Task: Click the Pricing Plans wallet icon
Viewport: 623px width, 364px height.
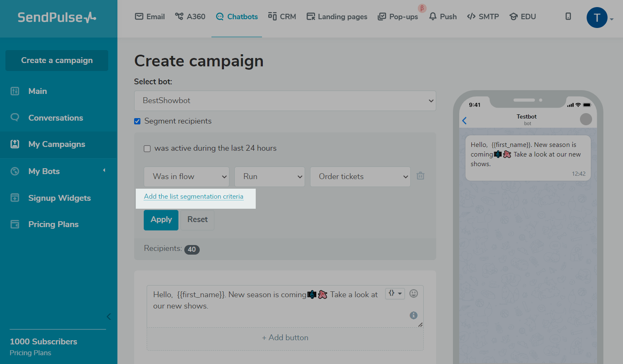Action: [x=15, y=224]
